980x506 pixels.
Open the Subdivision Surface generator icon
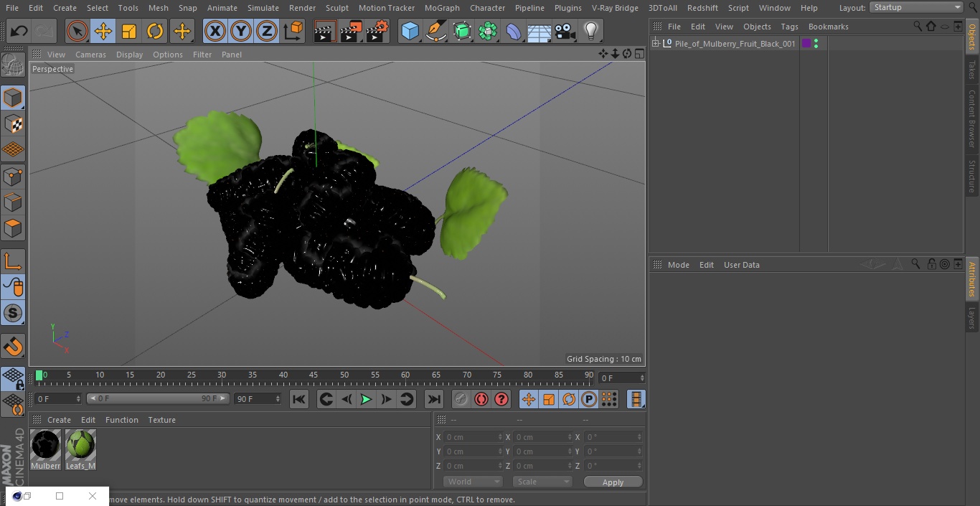tap(462, 31)
